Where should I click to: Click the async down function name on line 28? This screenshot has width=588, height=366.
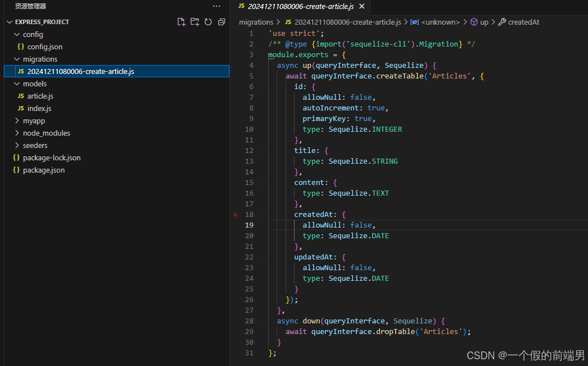point(311,321)
